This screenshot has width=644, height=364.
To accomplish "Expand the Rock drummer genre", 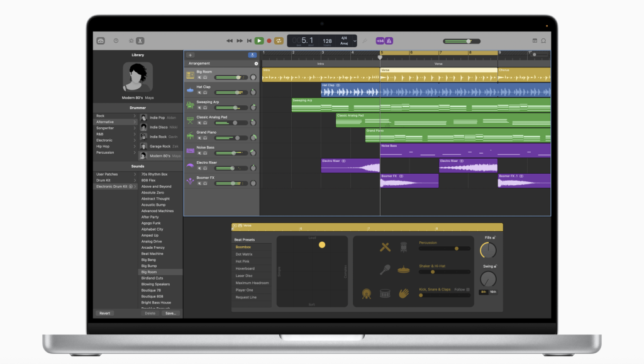I will pos(135,116).
